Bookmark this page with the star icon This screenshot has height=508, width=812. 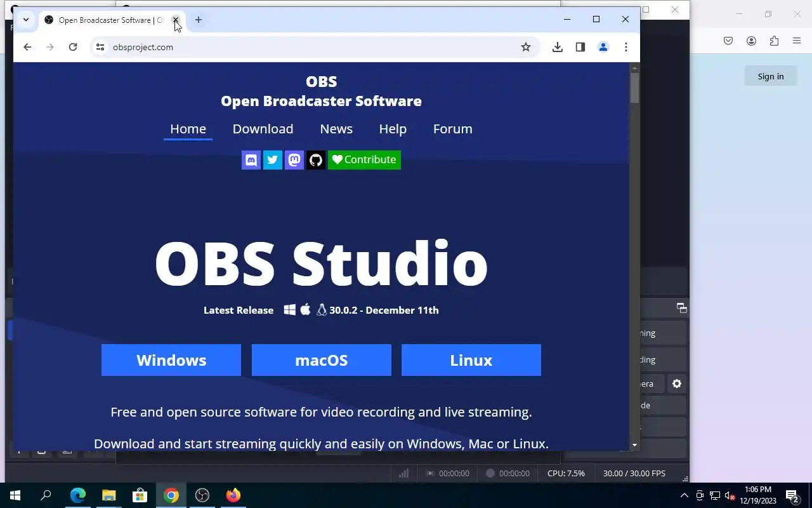526,47
